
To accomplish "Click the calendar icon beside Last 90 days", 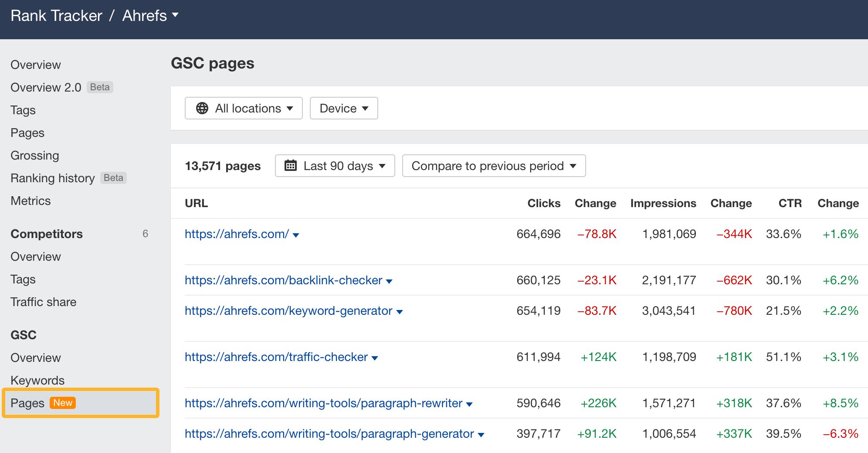I will [x=291, y=166].
